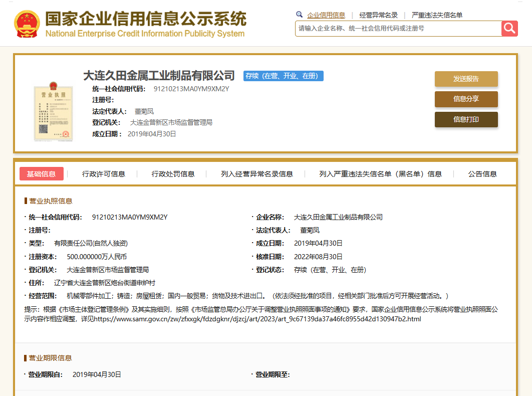Image resolution: width=532 pixels, height=396 pixels.
Task: Open the 公告信息 tab
Action: point(482,174)
